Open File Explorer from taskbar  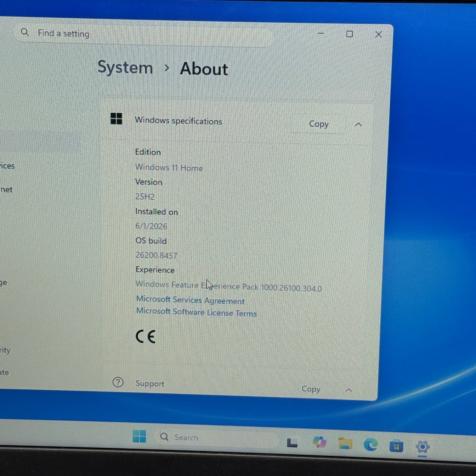345,443
